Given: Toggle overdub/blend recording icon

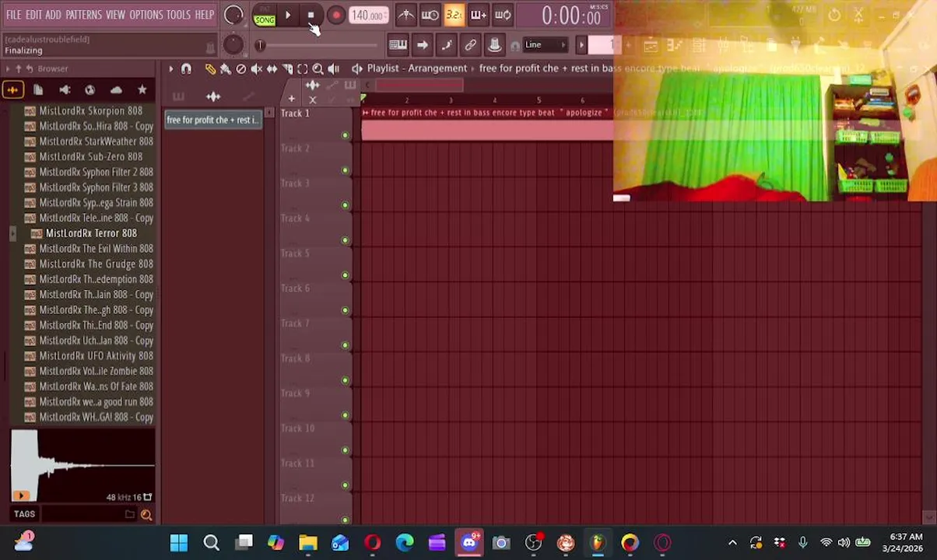Looking at the screenshot, I should point(478,15).
